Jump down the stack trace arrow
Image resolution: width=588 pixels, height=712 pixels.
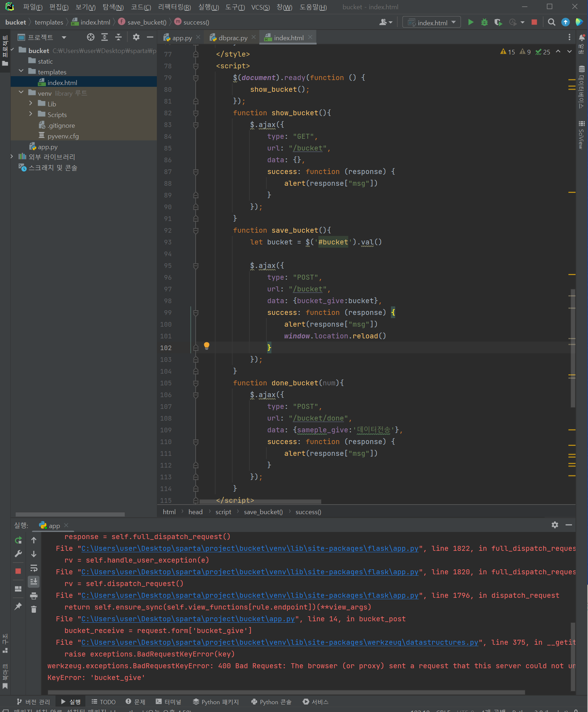34,554
